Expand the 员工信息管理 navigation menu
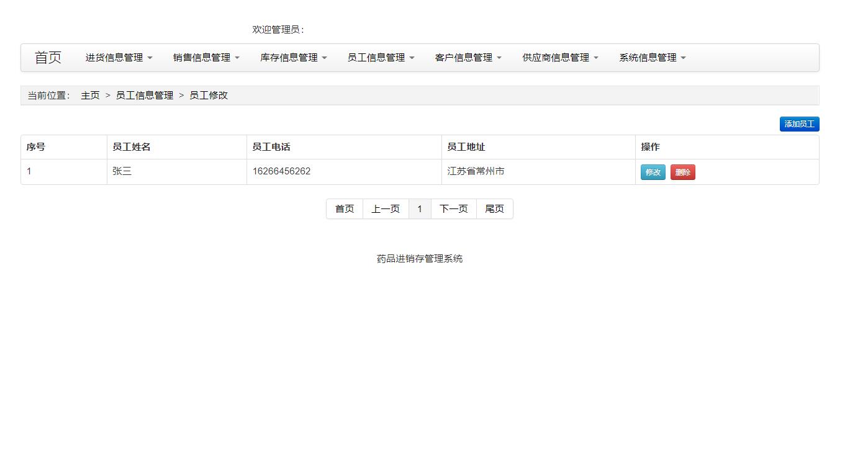The image size is (868, 461). click(381, 57)
